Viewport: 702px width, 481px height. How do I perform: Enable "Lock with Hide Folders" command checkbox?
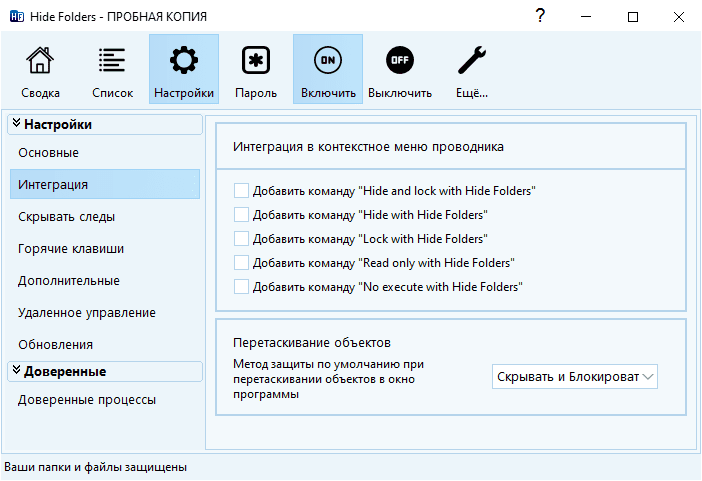tap(241, 239)
